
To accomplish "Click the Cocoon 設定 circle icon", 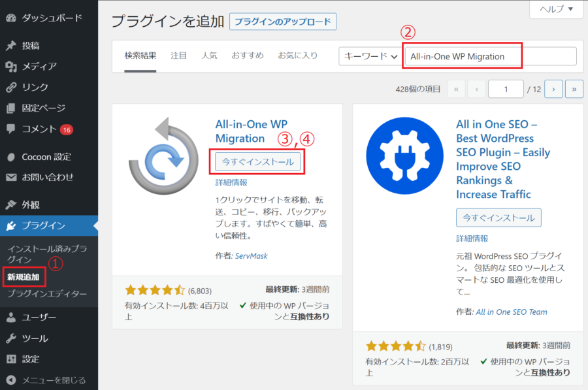I will 11,157.
